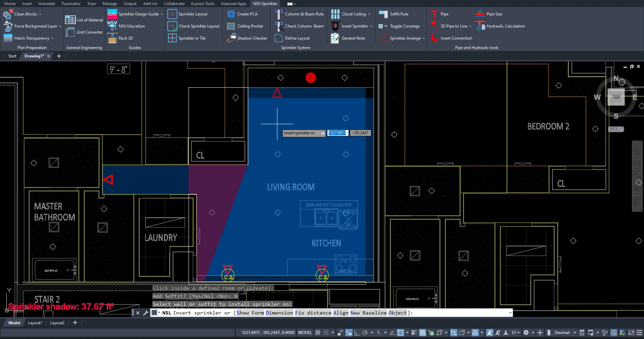Screen dimensions: 644x339
Task: Launch the Unit Converter
Action: (84, 32)
